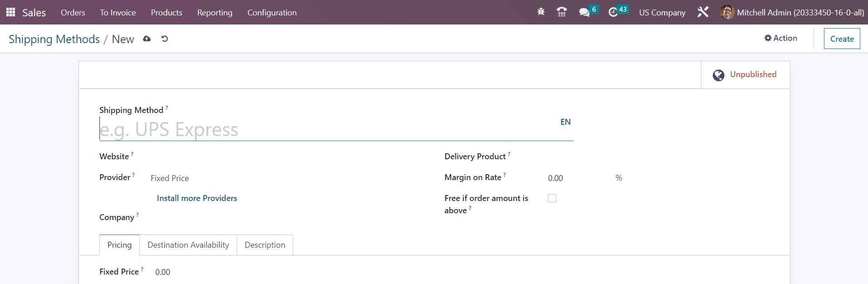Viewport: 868px width, 284px height.
Task: Open the apps grid home menu
Action: pyautogui.click(x=10, y=12)
